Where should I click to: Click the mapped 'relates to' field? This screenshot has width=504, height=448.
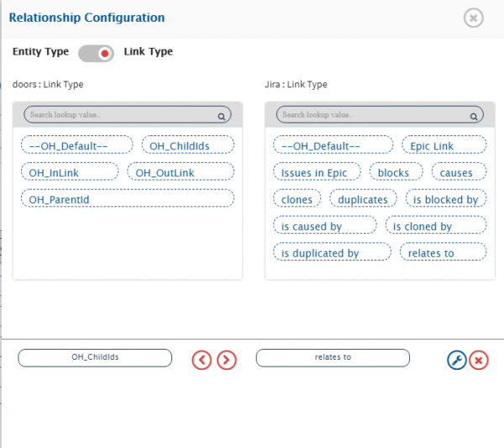pos(333,357)
